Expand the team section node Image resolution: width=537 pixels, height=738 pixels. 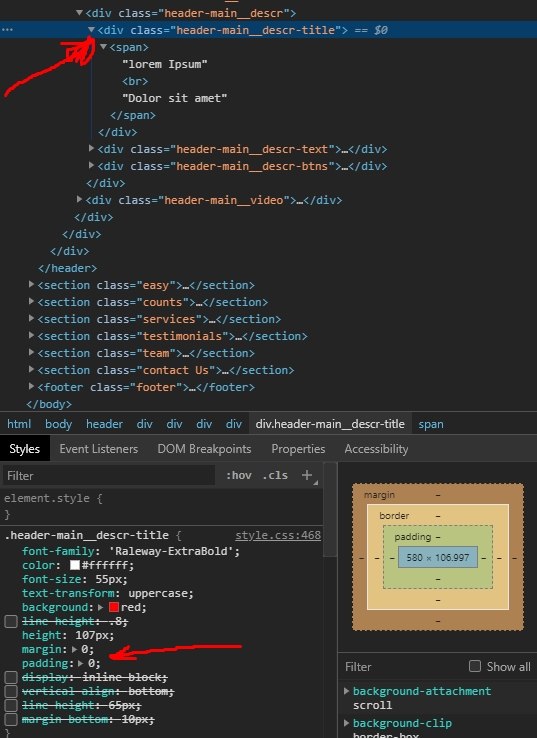(31, 352)
